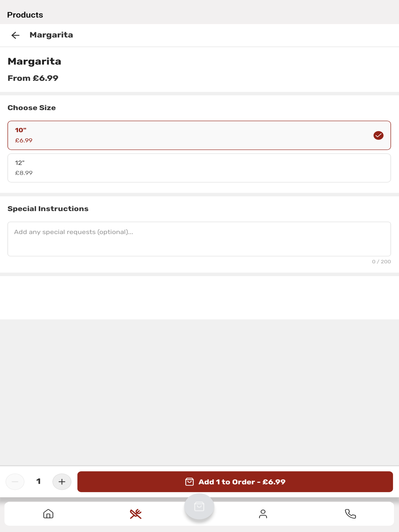
Task: Click the '0 / 200' character counter
Action: click(x=381, y=262)
